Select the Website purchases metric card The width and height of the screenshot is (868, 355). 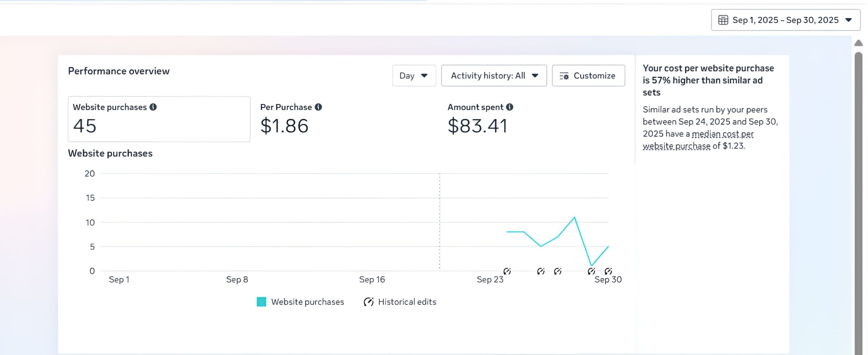click(159, 119)
